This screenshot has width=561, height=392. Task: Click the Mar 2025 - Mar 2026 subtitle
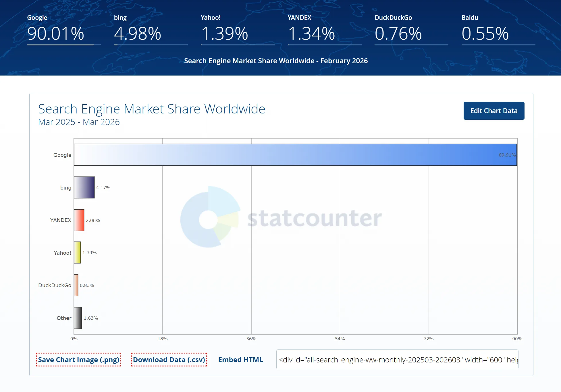tap(79, 122)
